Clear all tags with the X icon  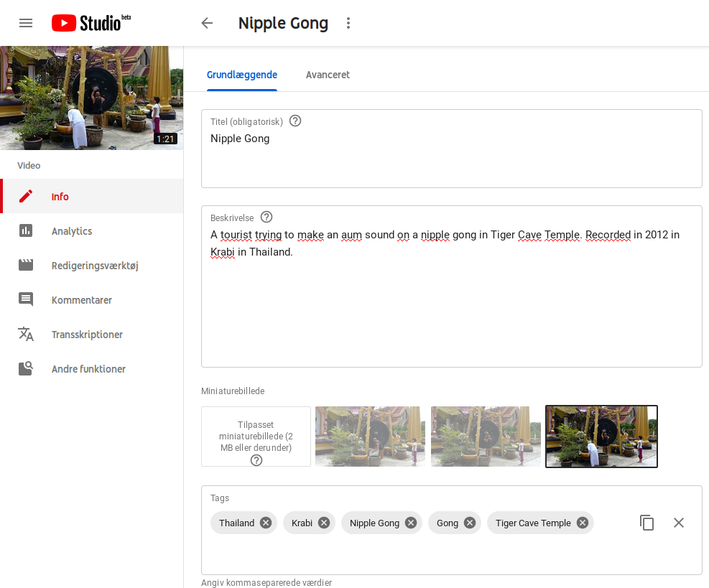coord(679,523)
